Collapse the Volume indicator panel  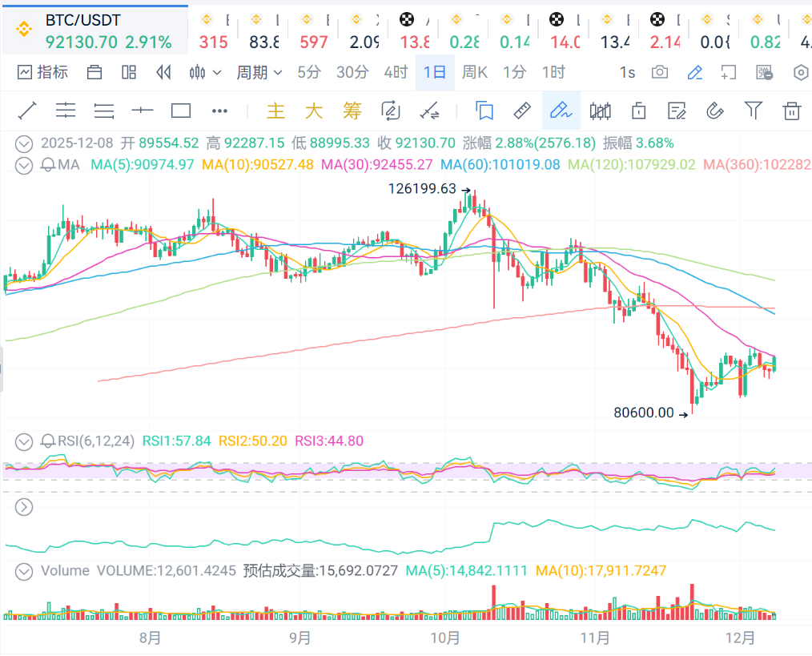[x=24, y=571]
